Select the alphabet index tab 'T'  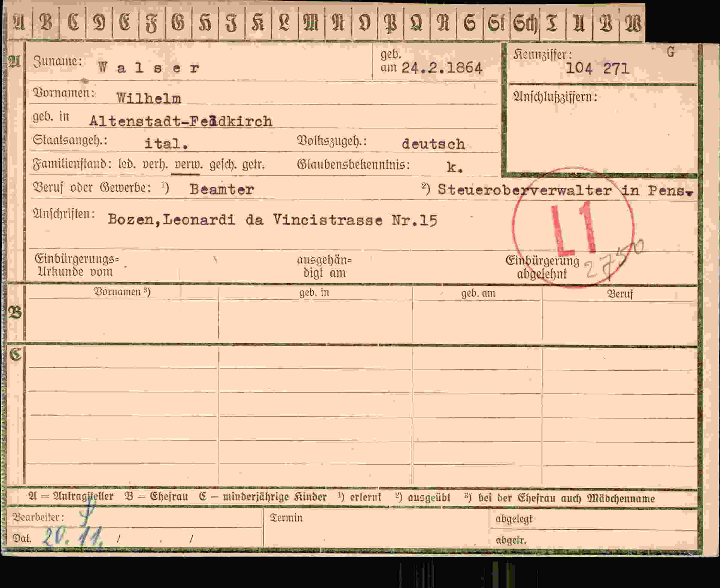point(552,23)
